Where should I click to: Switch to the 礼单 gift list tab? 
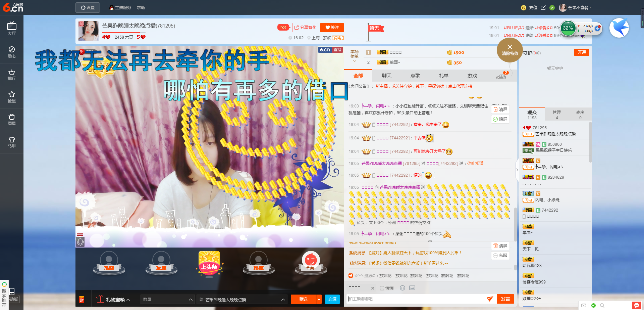click(443, 76)
